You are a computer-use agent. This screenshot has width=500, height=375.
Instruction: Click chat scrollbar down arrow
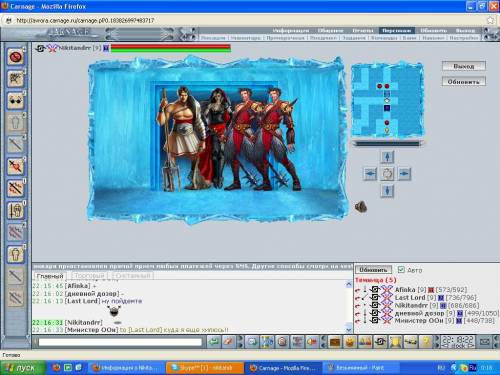pyautogui.click(x=349, y=329)
